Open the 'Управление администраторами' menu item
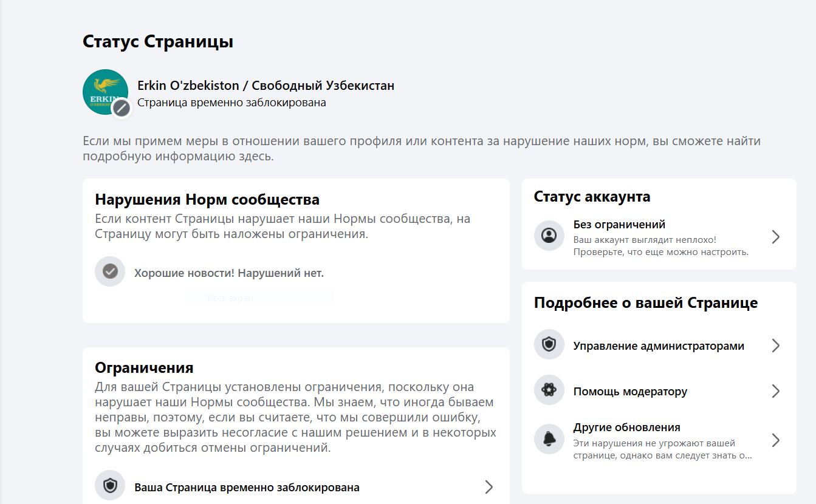 [659, 346]
